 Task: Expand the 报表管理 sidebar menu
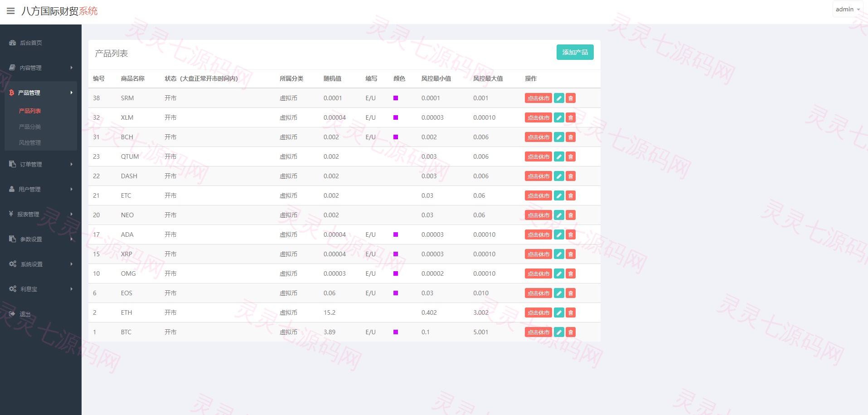(41, 214)
